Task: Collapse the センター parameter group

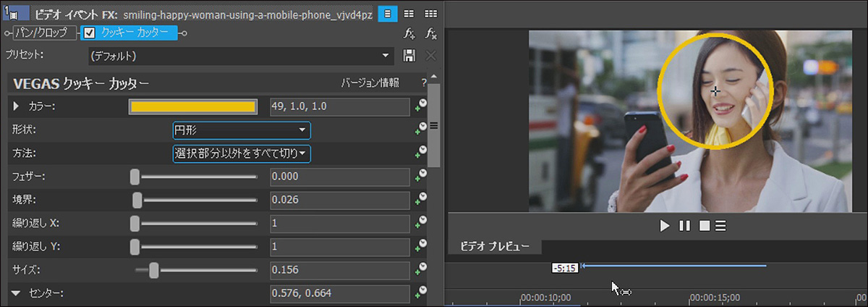Action: [x=17, y=293]
